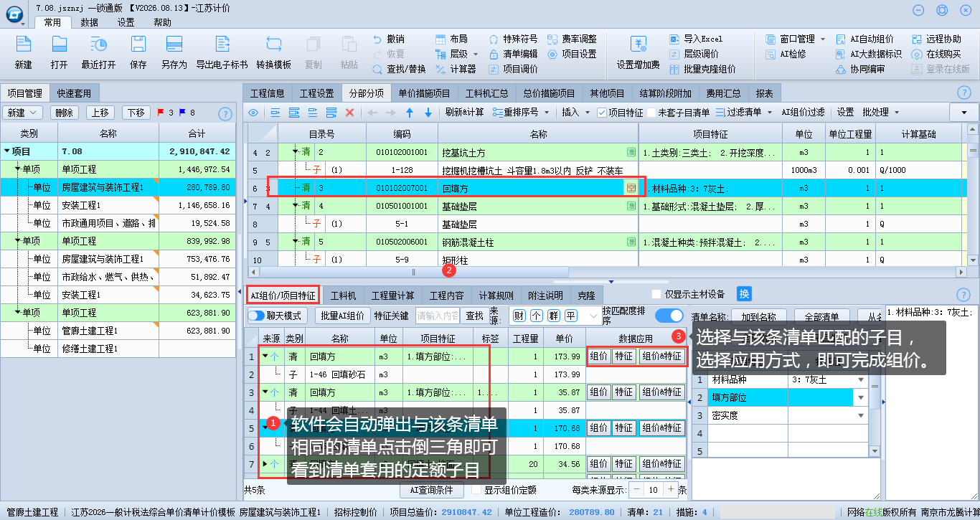Click the 新建 (New) ribbon icon
The image size is (980, 520).
click(23, 52)
